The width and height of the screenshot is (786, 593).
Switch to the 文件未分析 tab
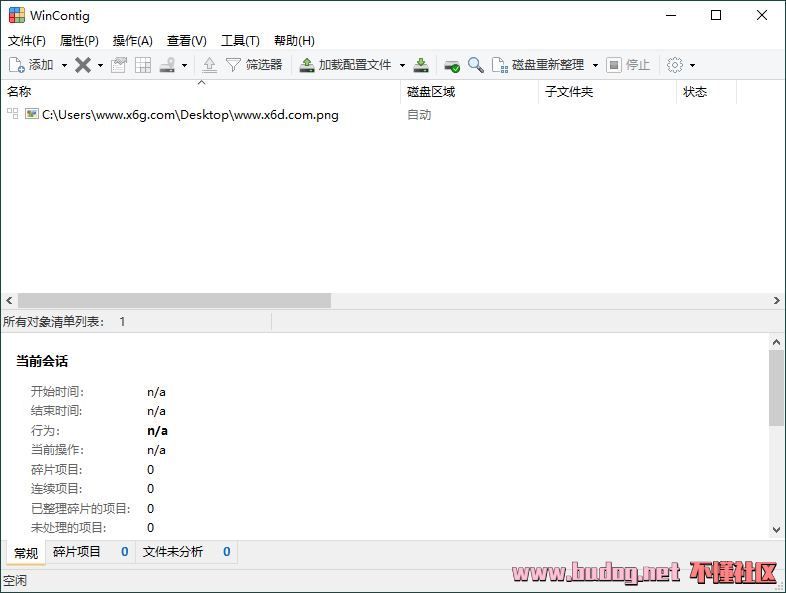(x=173, y=552)
